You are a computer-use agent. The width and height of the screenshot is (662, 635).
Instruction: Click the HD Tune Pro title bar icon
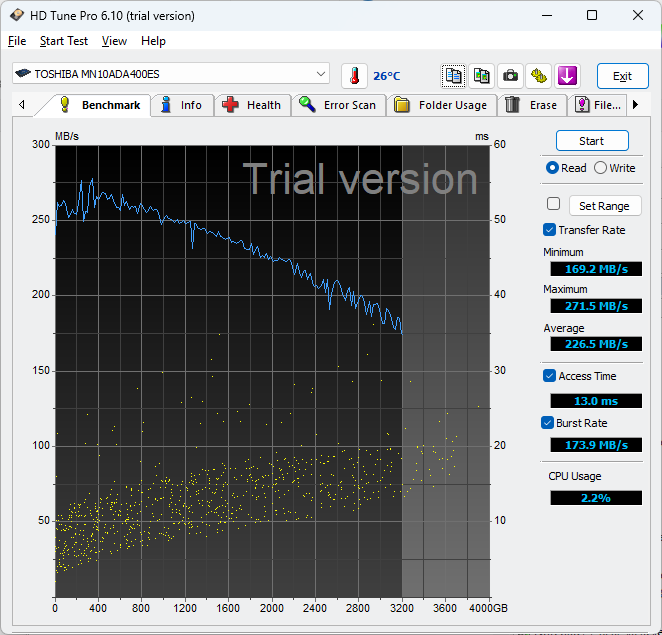tap(16, 15)
